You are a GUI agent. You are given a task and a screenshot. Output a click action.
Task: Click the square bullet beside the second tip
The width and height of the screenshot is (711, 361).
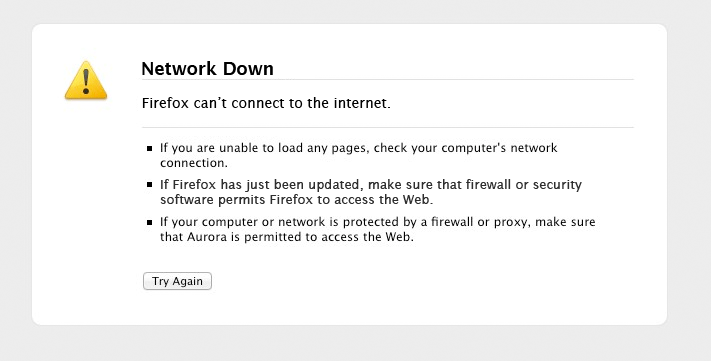pyautogui.click(x=150, y=185)
